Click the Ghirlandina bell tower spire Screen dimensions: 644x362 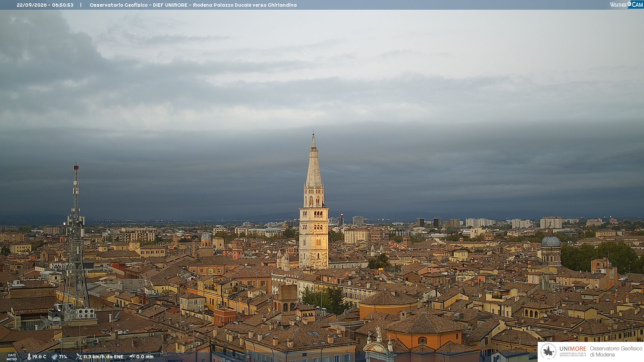click(x=314, y=161)
